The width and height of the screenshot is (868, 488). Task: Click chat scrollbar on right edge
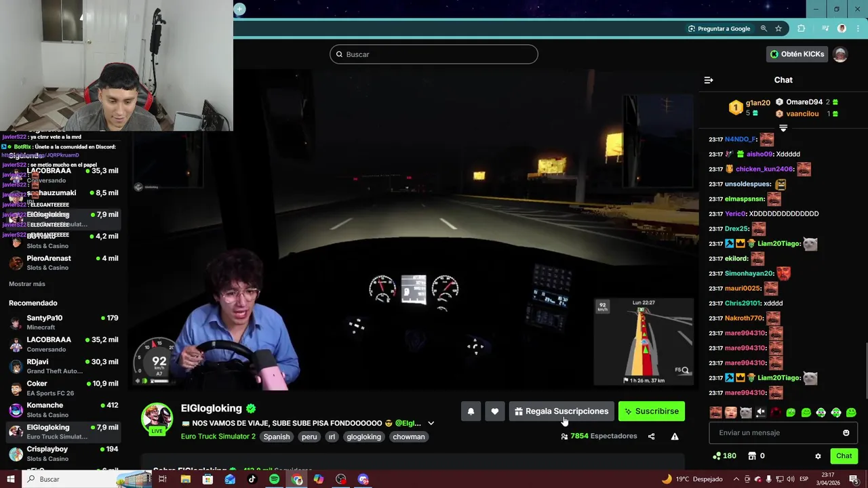coord(865,371)
